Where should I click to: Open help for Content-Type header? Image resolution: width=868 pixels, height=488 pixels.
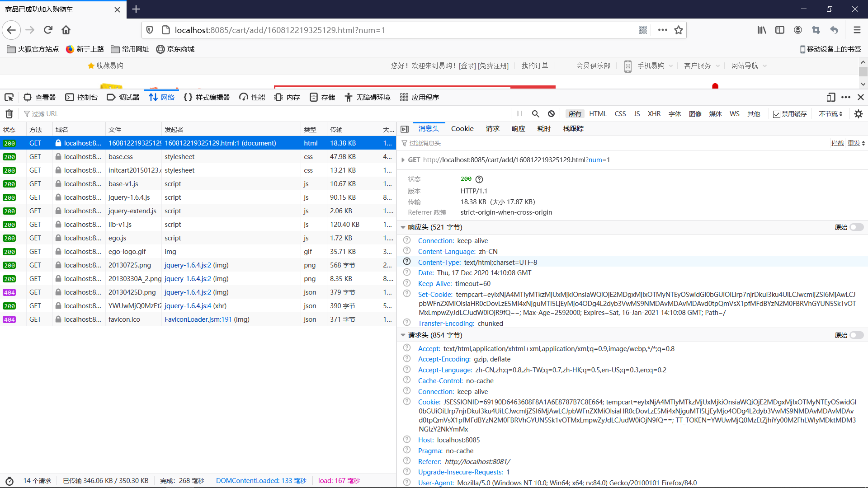[407, 262]
